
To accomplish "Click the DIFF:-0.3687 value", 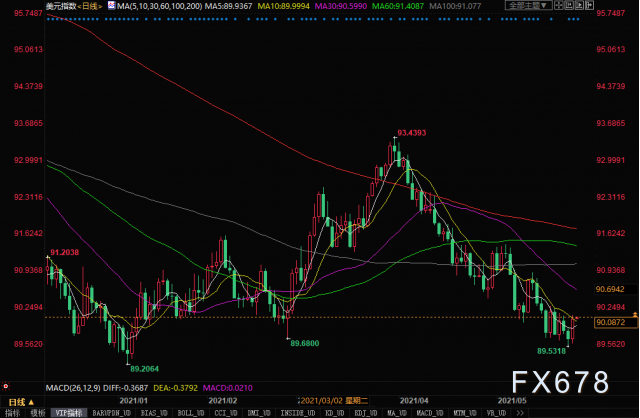I will tap(126, 388).
